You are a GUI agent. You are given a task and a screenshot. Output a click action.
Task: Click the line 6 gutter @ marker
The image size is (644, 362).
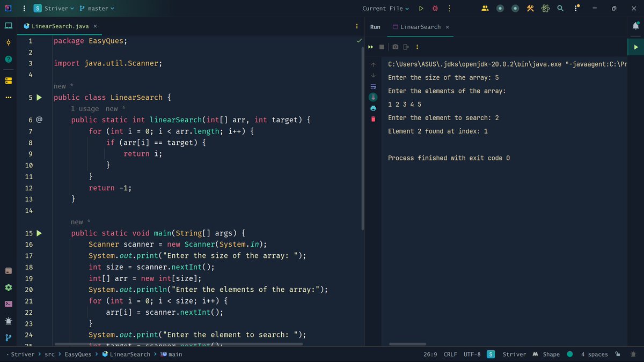pos(39,120)
